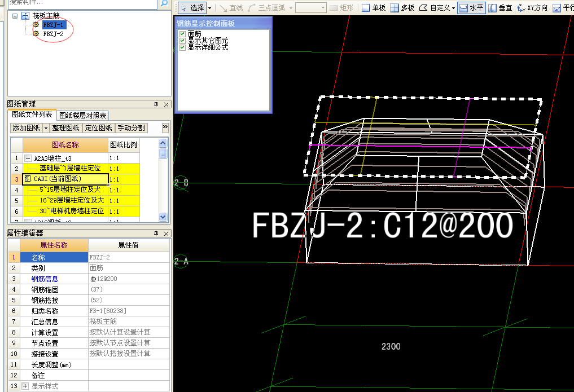Toggle the 水平 horizontal layout button
Screen dimensions: 574x392
(471, 8)
